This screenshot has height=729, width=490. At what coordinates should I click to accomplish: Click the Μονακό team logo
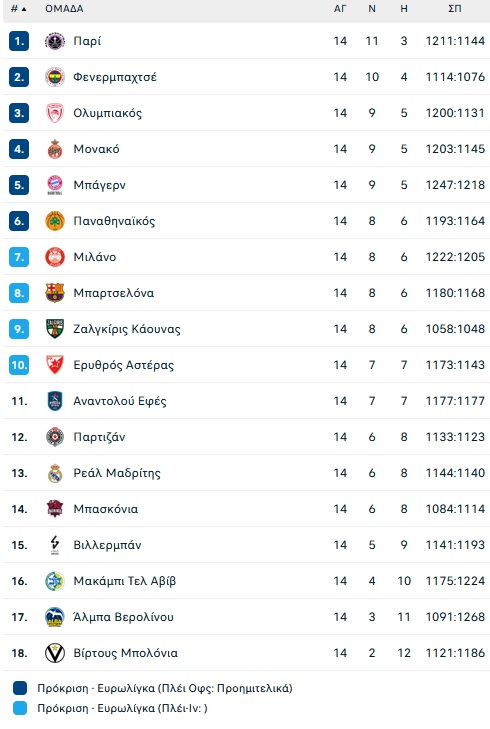55,149
